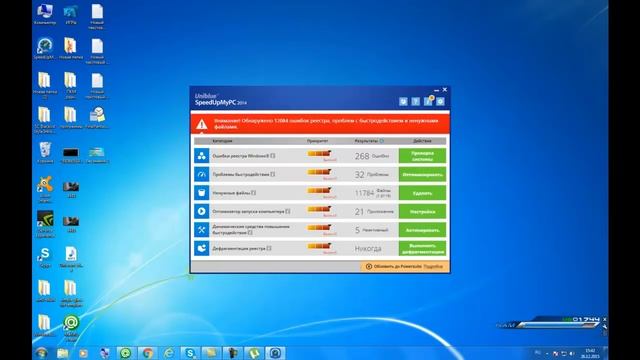Show info for Дефрагментация реестра
The image size is (640, 360).
pos(269,248)
